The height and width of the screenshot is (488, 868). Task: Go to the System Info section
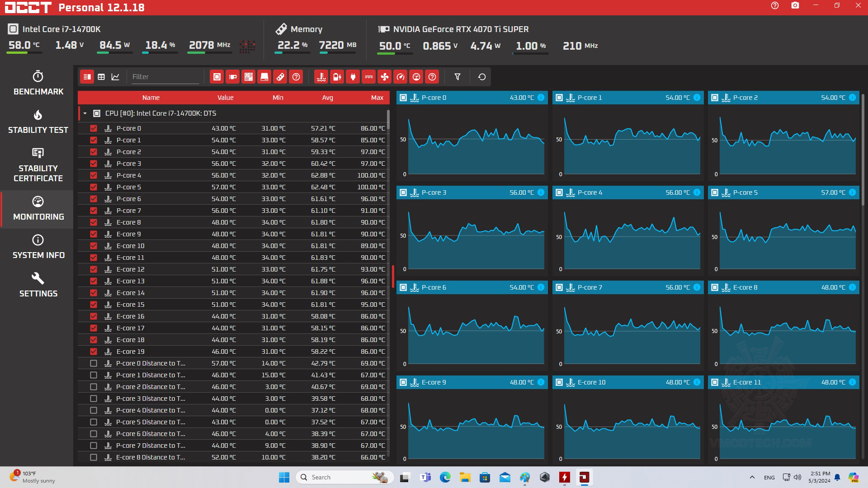pyautogui.click(x=38, y=247)
